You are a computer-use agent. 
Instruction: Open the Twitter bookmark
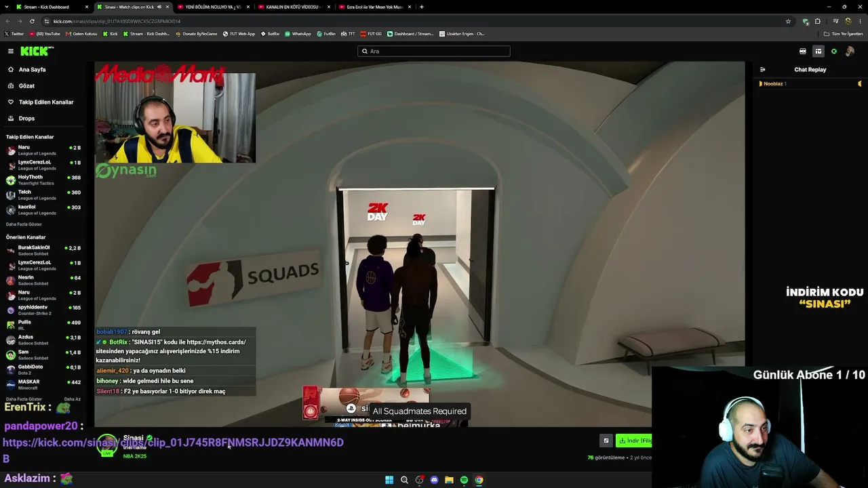point(14,34)
